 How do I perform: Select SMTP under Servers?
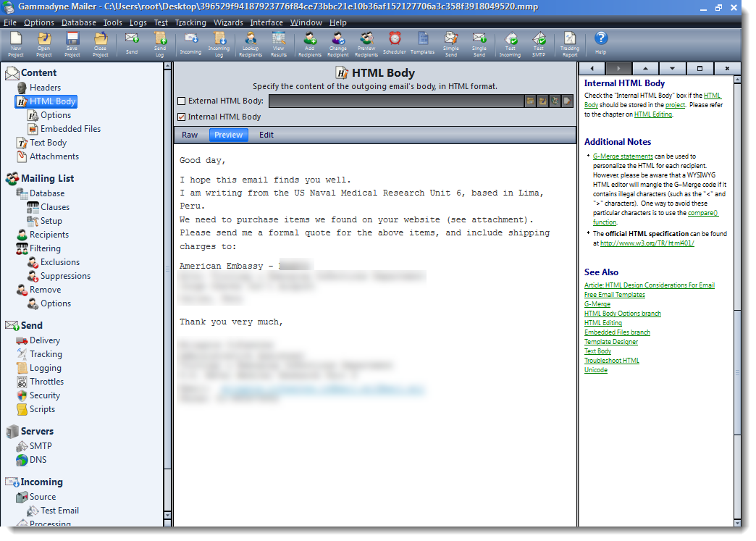41,447
